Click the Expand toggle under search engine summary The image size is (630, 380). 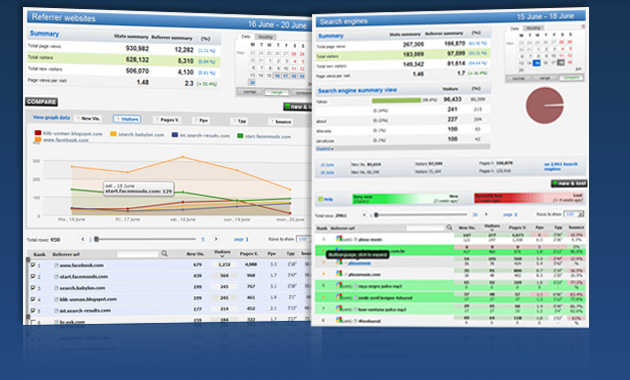325,149
